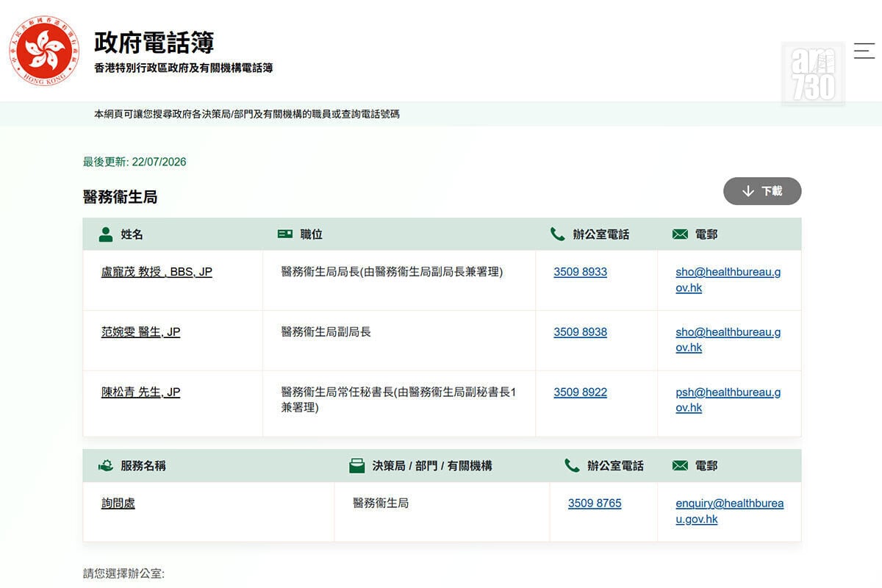Viewport: 882px width, 588px height.
Task: Click the service hand icon beside 服務名稱
Action: tap(106, 465)
